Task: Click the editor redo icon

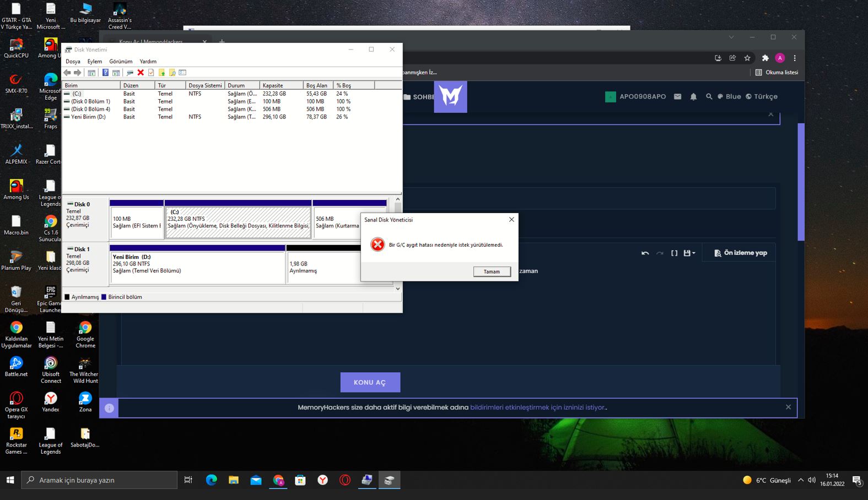Action: click(x=660, y=253)
